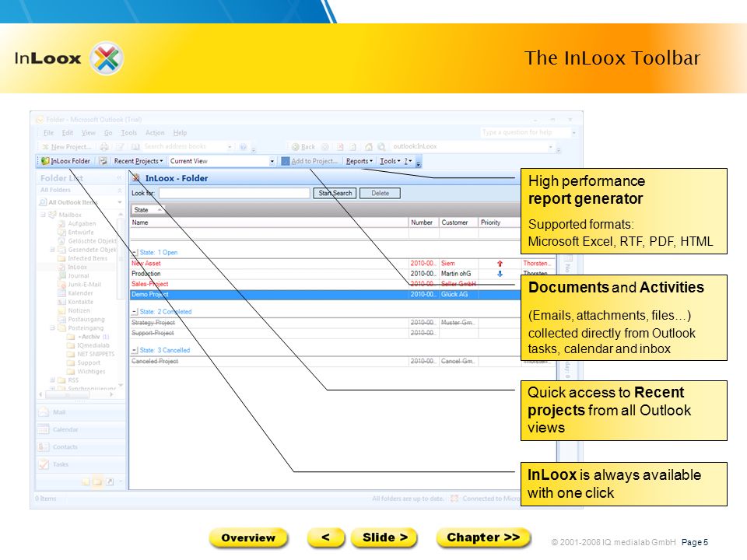Collapse the Folder List pane chevrons
Screen dimensions: 747x560
(x=119, y=177)
